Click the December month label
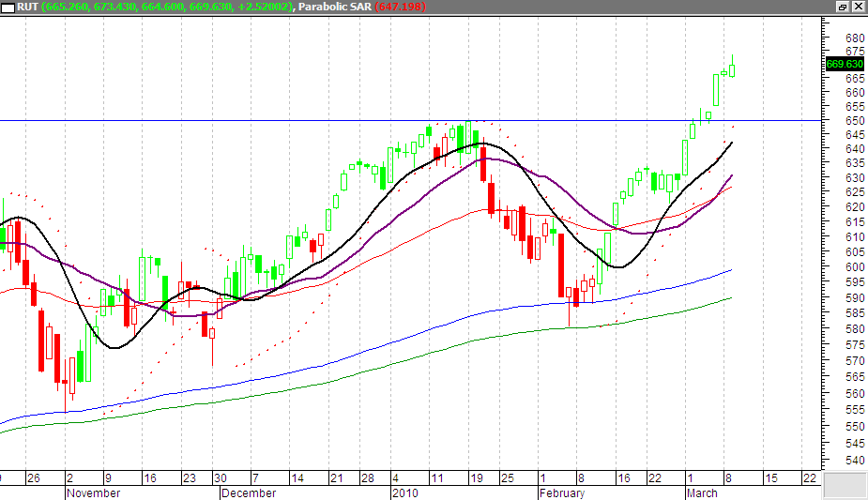Viewport: 868px width, 500px height. pos(249,492)
